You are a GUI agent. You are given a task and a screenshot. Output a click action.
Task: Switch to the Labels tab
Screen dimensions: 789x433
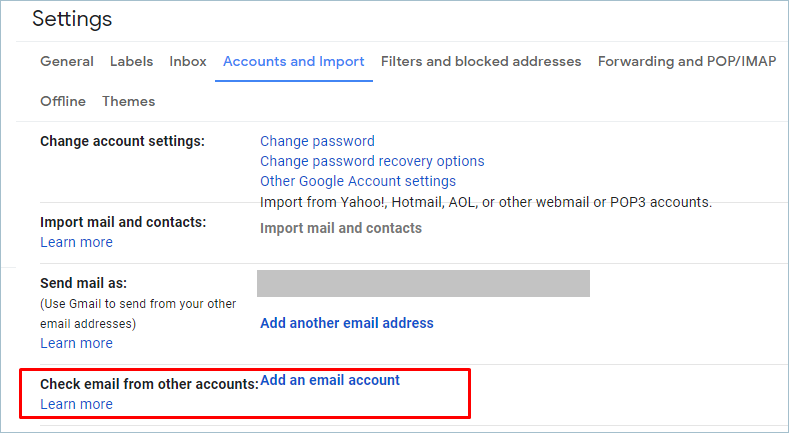coord(131,61)
